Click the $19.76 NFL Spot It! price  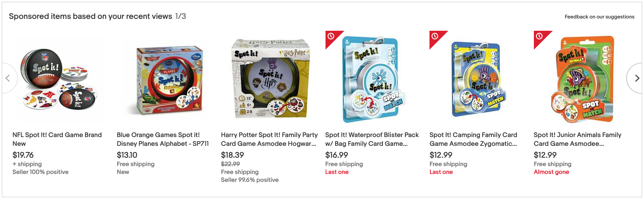[23, 155]
